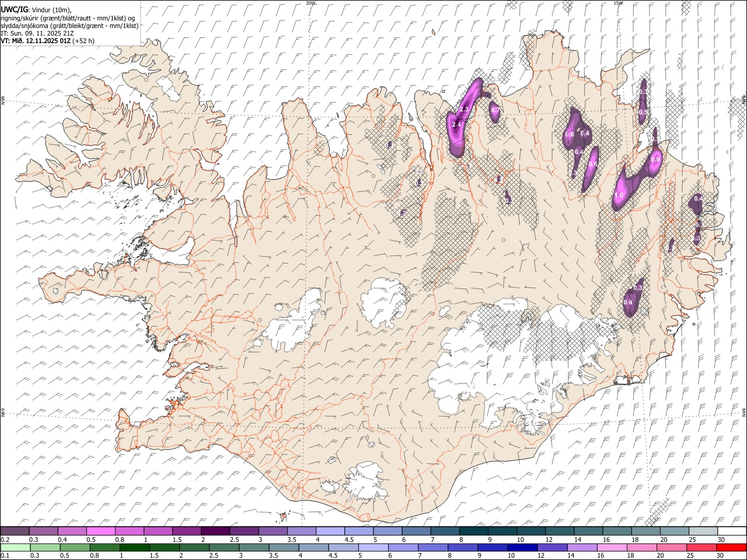Viewport: 747px width, 560px height.
Task: Click the UWC/IG title in the header
Action: coord(14,10)
